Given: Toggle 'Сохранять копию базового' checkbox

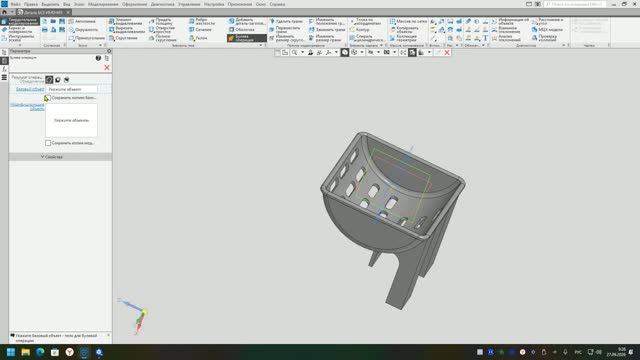Looking at the screenshot, I should [x=47, y=98].
